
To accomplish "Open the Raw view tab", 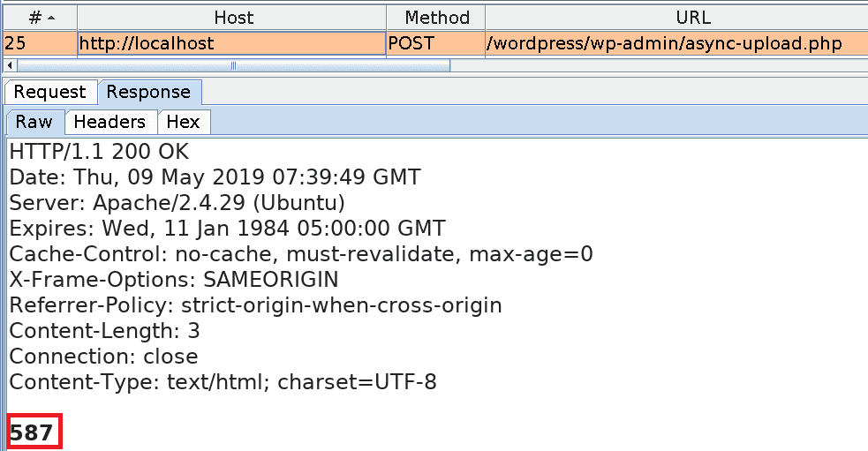I will tap(34, 122).
